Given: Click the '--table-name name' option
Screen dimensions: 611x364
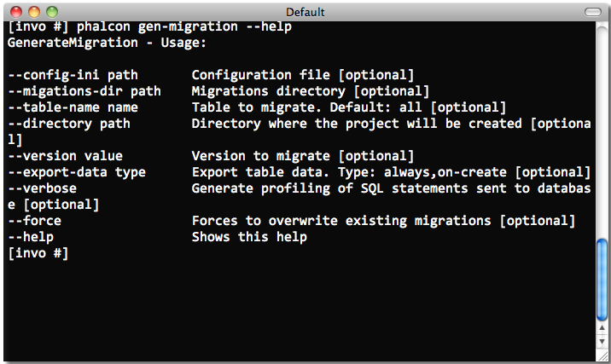Looking at the screenshot, I should tap(73, 107).
